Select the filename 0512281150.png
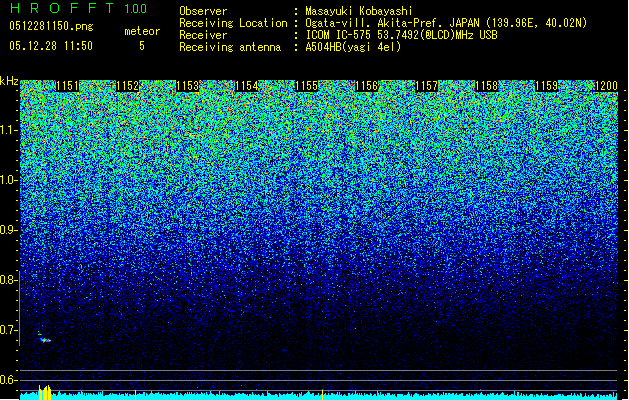The width and height of the screenshot is (629, 400). click(51, 26)
